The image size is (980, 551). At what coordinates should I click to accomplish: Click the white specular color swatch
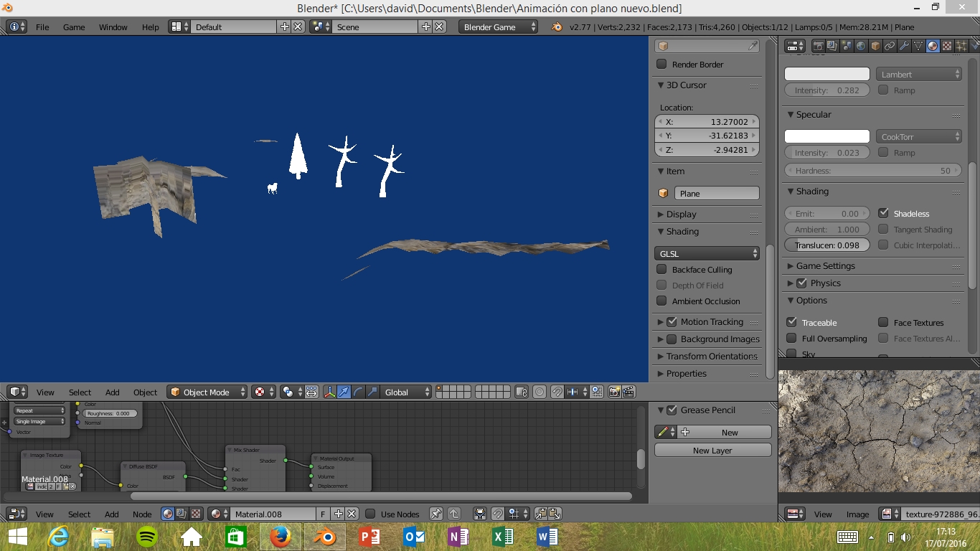click(x=826, y=136)
